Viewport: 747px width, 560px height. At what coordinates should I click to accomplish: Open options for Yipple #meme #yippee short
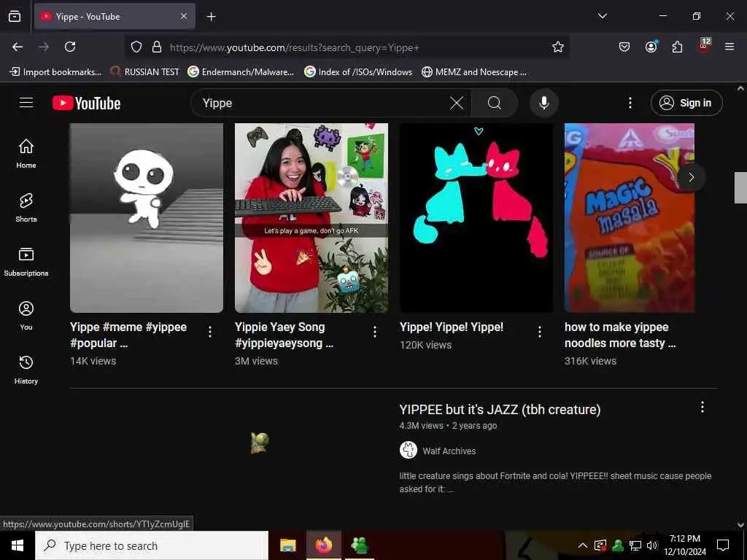[x=210, y=332]
